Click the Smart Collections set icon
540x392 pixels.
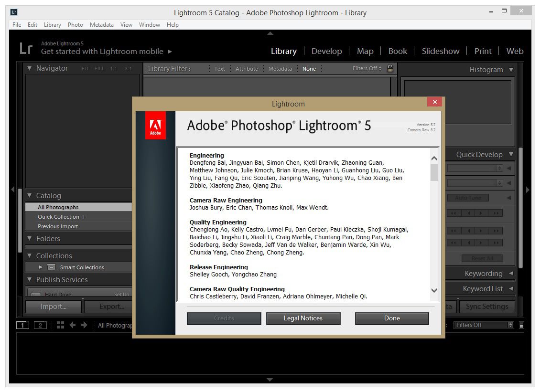point(51,267)
